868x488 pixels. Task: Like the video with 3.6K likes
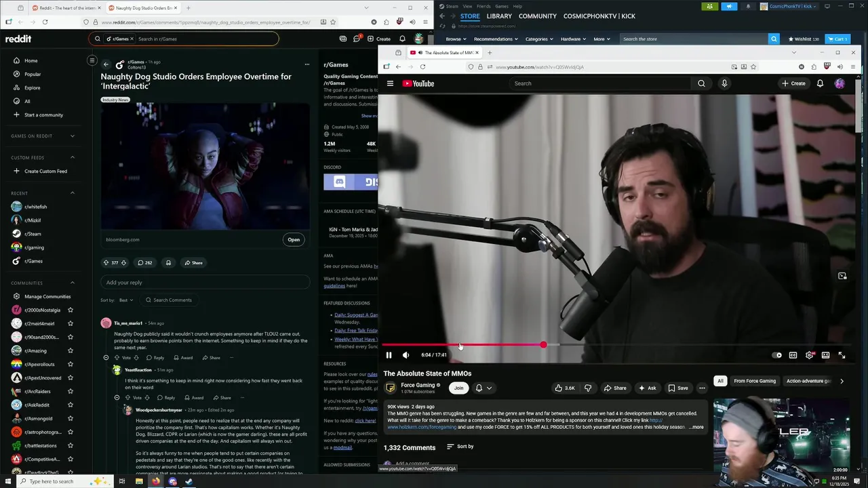click(x=564, y=388)
